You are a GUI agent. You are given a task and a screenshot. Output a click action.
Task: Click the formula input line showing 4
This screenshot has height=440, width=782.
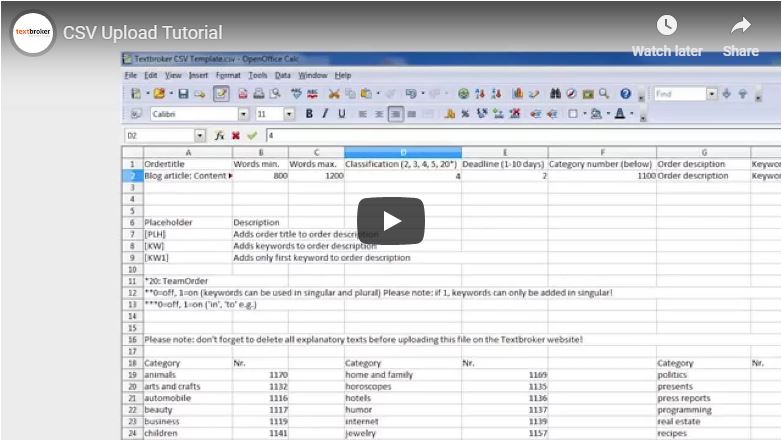524,136
